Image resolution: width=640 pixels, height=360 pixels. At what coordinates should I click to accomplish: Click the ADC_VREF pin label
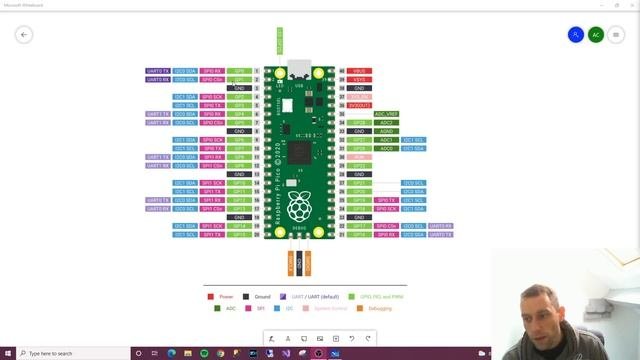tap(386, 114)
